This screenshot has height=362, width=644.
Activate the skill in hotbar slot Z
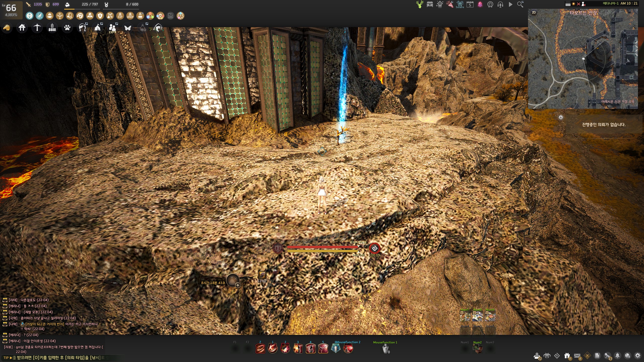point(260,349)
